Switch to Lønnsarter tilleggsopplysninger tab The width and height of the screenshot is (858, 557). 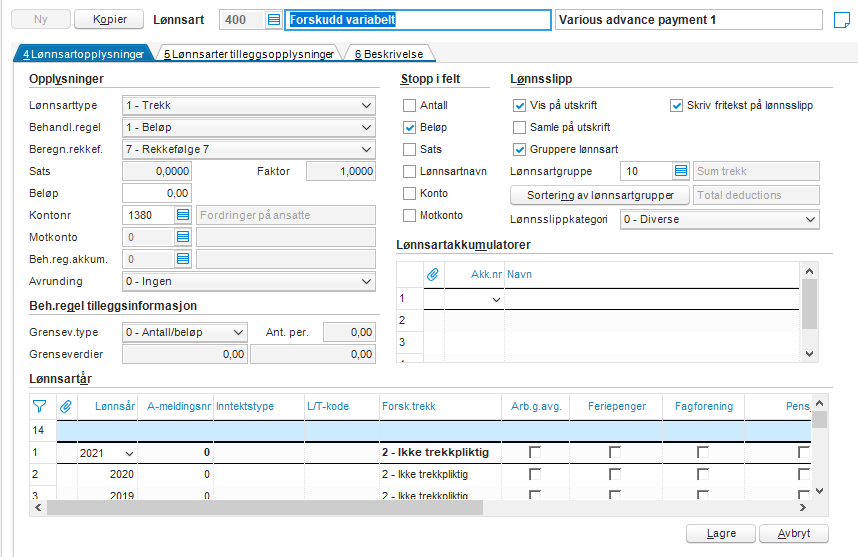pyautogui.click(x=248, y=54)
